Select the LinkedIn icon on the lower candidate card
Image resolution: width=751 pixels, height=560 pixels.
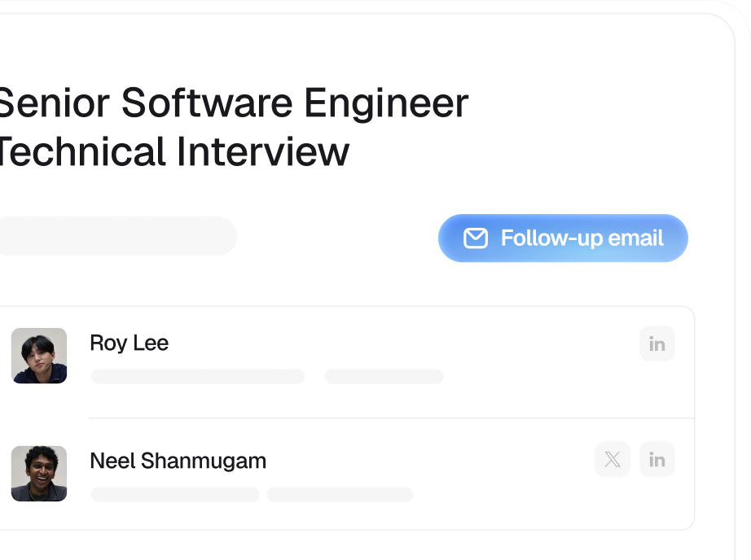(x=657, y=459)
